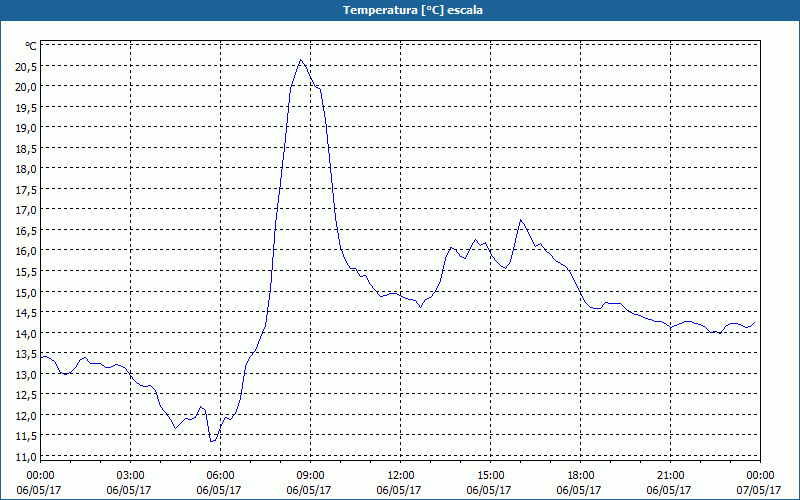
Task: Click the 06/05/17 date under 03:00
Action: click(131, 490)
